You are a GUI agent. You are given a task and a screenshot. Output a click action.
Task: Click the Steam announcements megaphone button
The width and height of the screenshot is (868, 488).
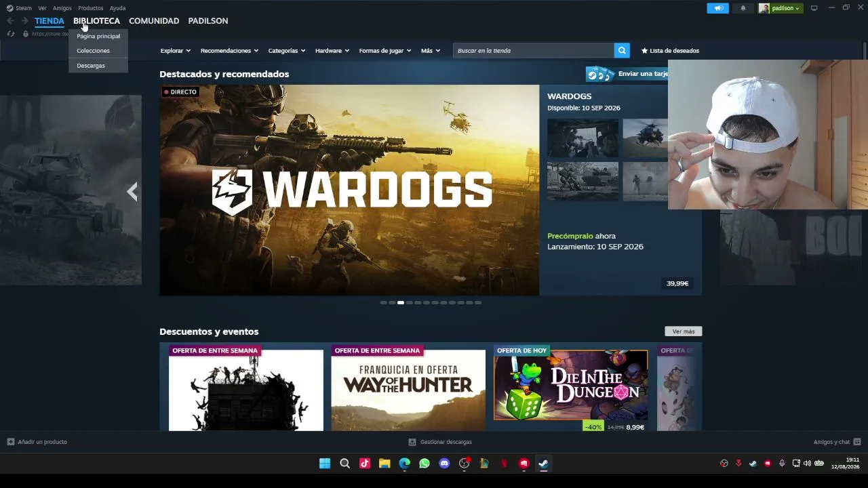point(717,8)
